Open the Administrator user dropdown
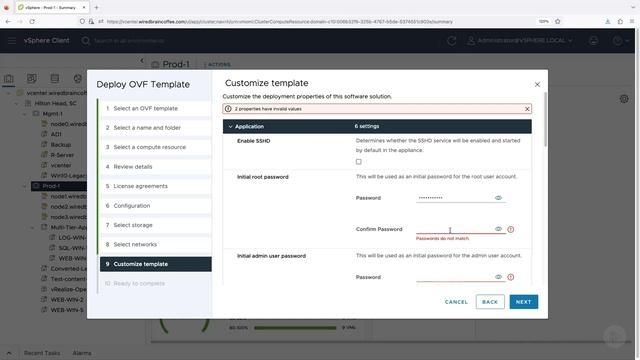This screenshot has width=640, height=360. click(520, 41)
